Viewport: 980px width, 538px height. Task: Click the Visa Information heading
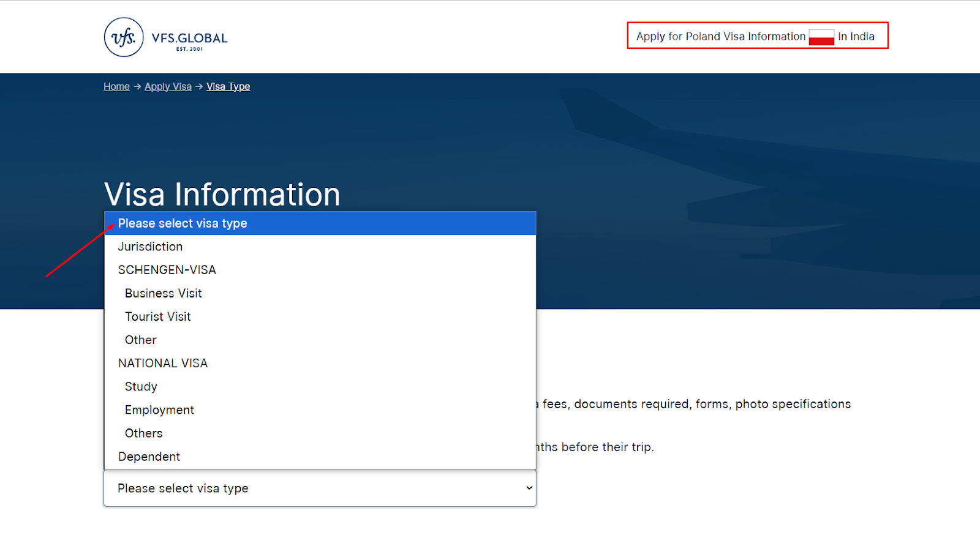point(222,195)
